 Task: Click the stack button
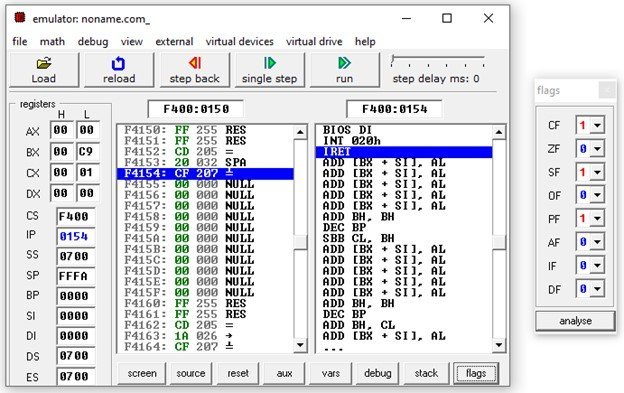[426, 374]
